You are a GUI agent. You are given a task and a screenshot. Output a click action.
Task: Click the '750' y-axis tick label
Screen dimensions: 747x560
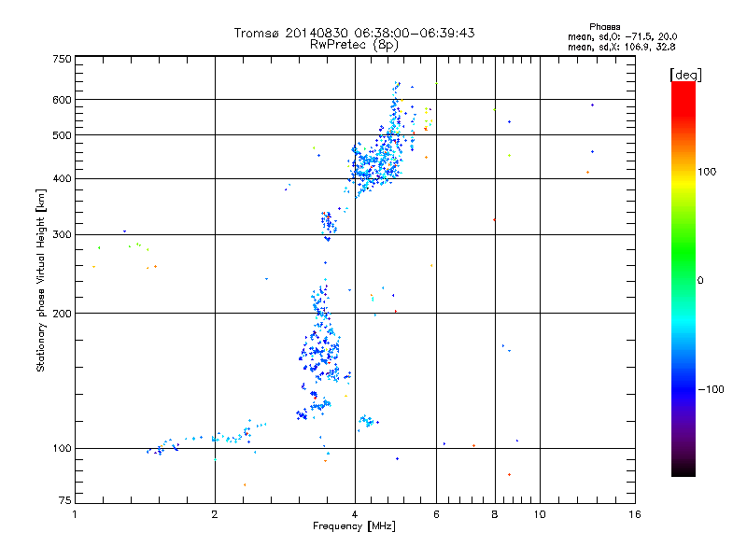click(62, 59)
